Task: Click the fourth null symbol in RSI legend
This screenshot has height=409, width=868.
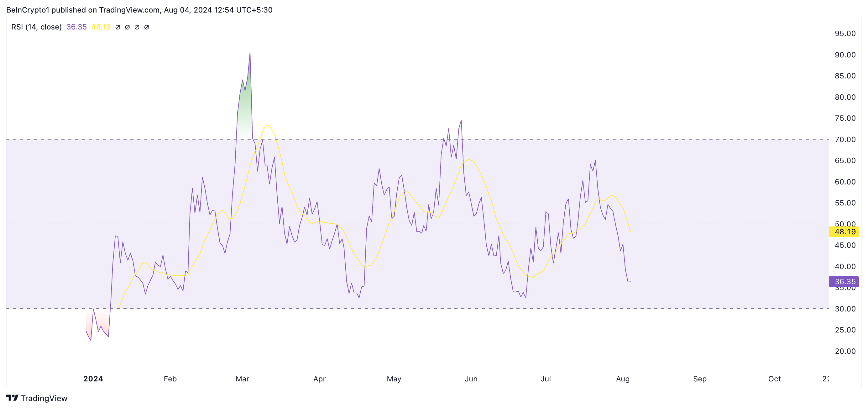Action: 147,27
